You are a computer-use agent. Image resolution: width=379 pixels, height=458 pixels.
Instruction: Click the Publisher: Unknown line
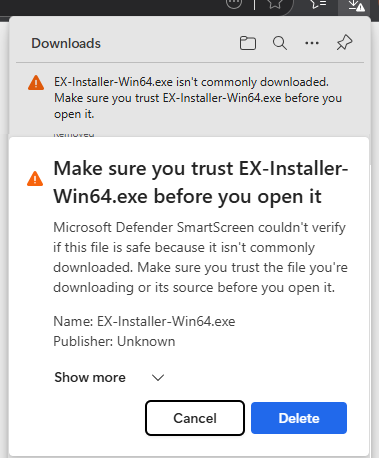(x=114, y=341)
